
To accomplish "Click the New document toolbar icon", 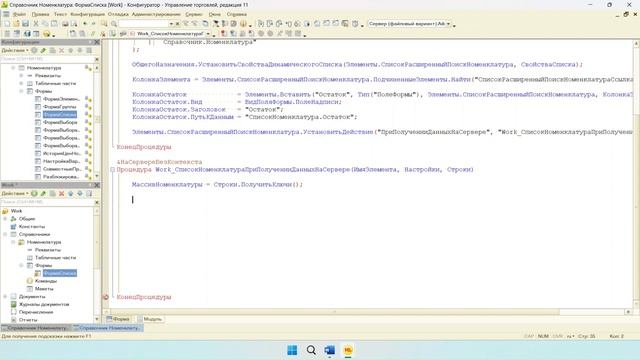I will tap(7, 24).
